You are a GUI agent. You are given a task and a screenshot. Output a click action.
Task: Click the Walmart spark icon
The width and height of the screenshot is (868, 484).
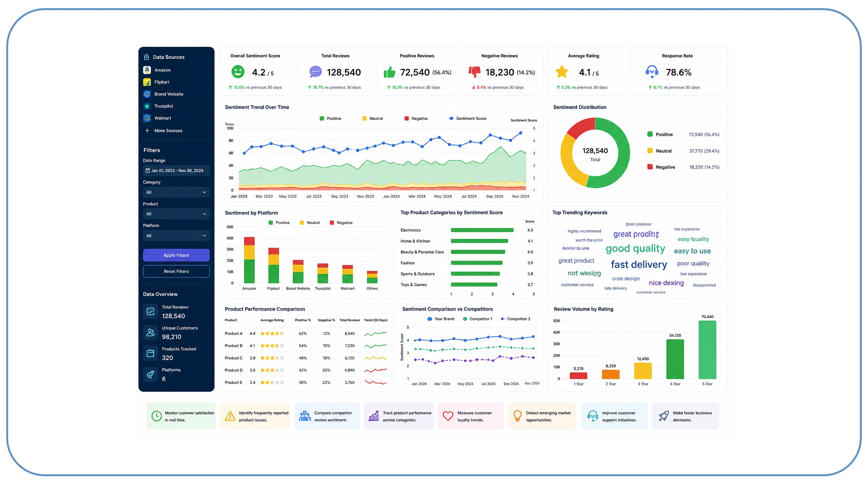[x=147, y=118]
